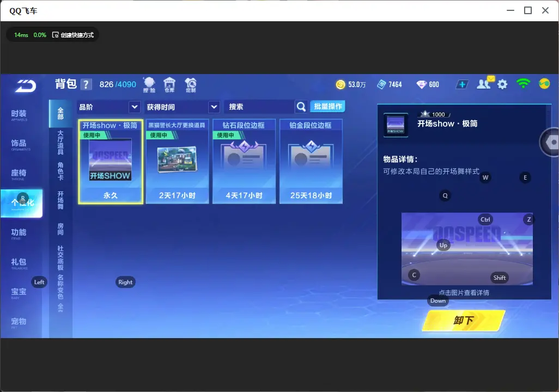Maximize the QQ飞车 window
The height and width of the screenshot is (392, 559).
[x=528, y=11]
